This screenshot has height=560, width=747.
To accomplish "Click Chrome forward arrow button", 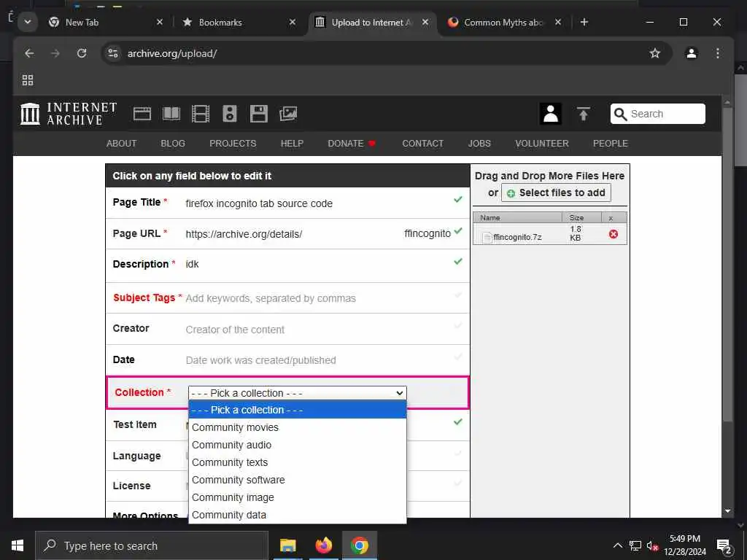I will click(x=55, y=53).
